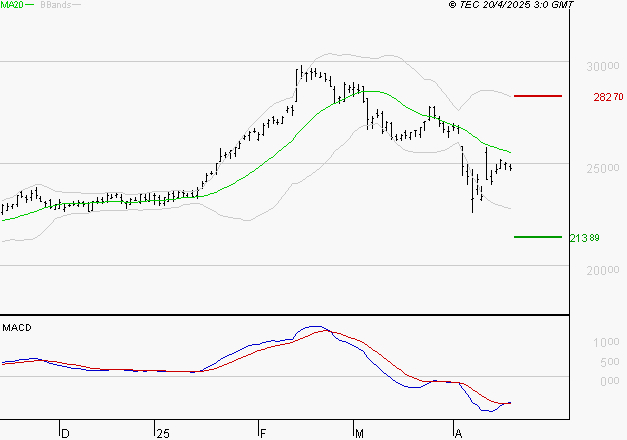Click the A month marker on time axis

[x=459, y=433]
